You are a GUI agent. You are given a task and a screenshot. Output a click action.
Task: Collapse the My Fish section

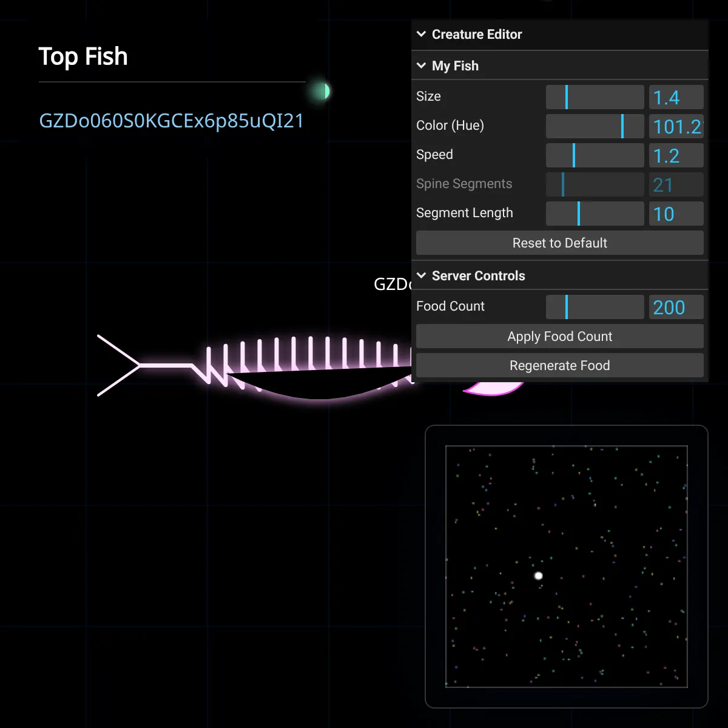[560, 66]
